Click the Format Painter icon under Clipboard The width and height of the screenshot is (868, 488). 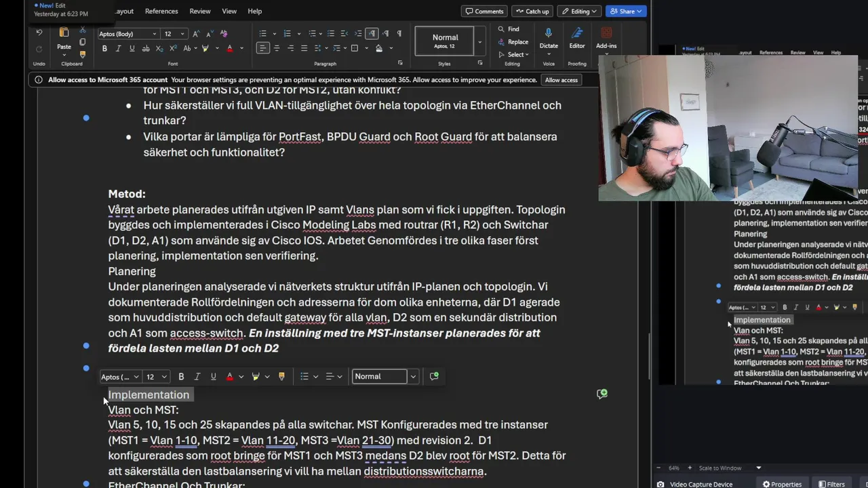click(83, 54)
